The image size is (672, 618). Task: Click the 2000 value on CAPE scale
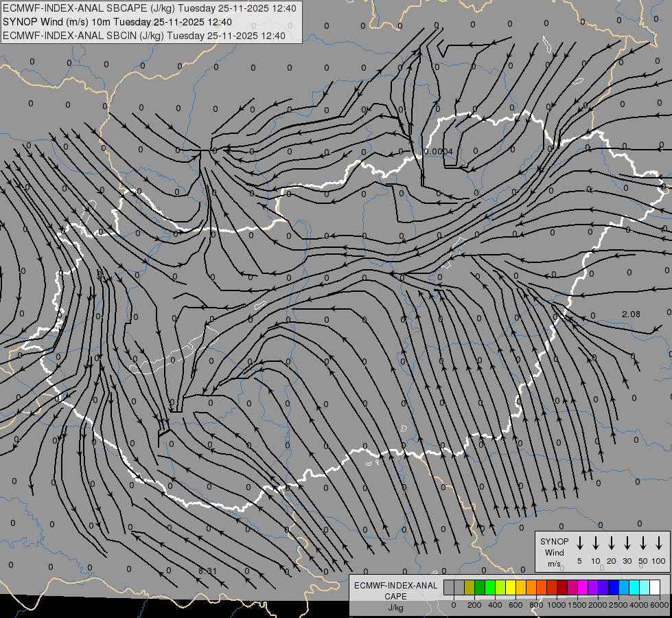tap(598, 605)
